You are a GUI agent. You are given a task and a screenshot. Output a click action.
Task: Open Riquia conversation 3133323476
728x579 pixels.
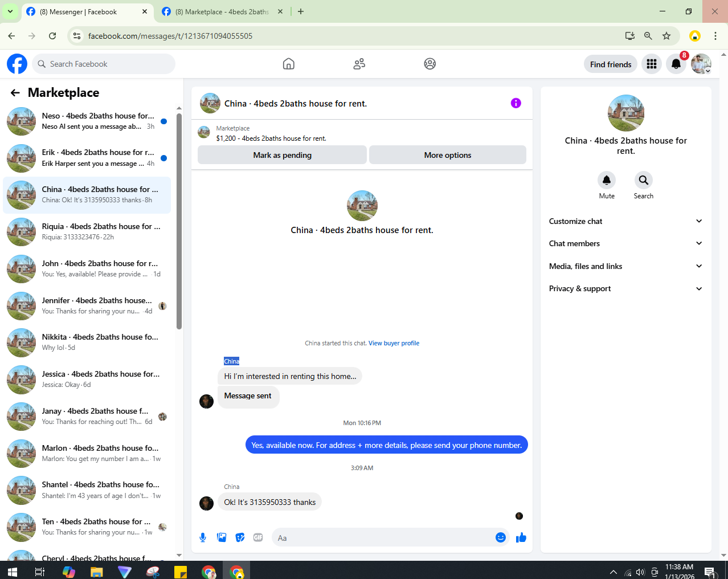[87, 232]
